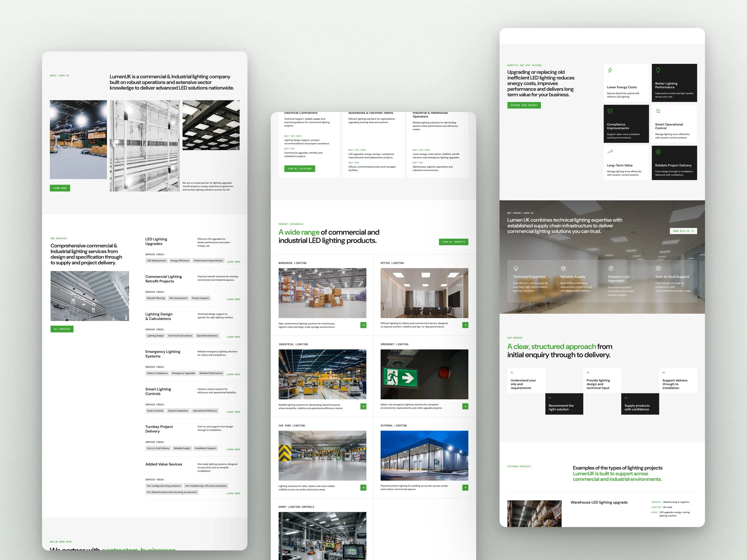
Task: Select the Safety Compliance tag
Action: [157, 373]
